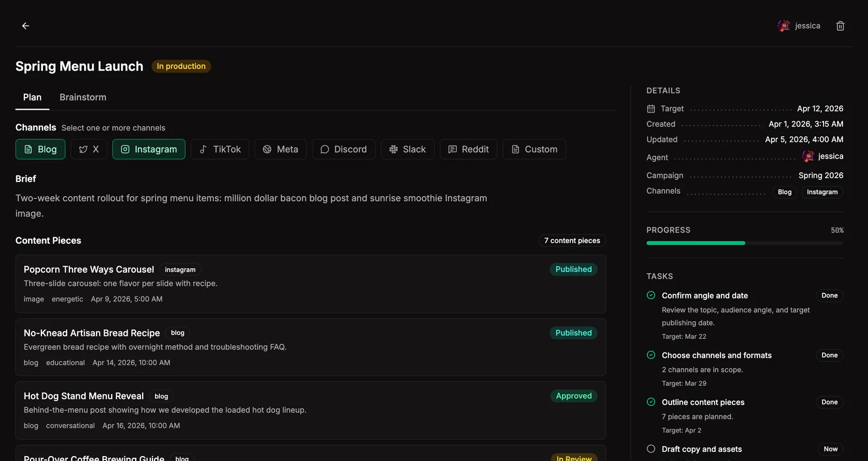Enable the Slack channel
Screen dimensions: 868x461
click(x=407, y=149)
